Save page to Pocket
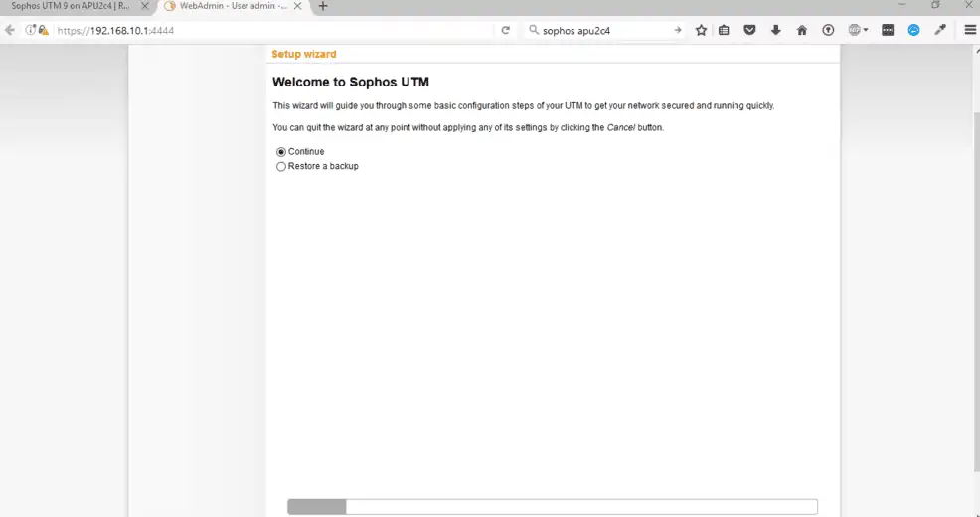The image size is (980, 517). tap(750, 30)
